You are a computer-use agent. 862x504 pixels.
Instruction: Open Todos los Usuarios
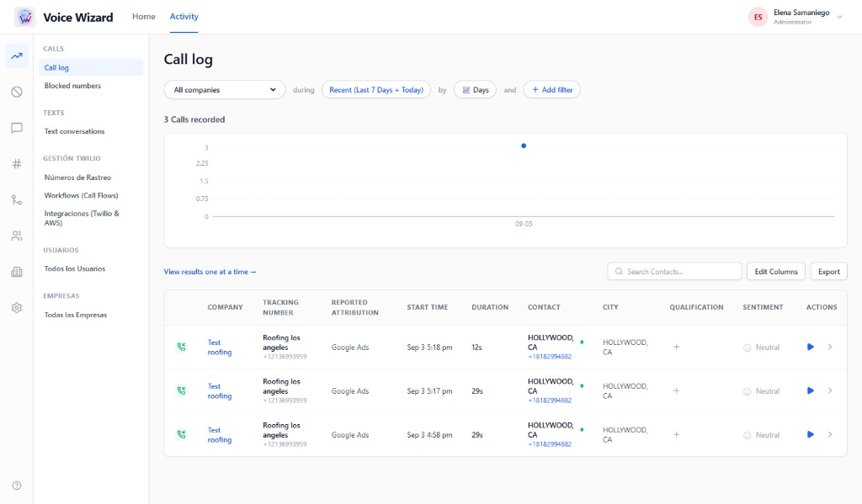(75, 268)
